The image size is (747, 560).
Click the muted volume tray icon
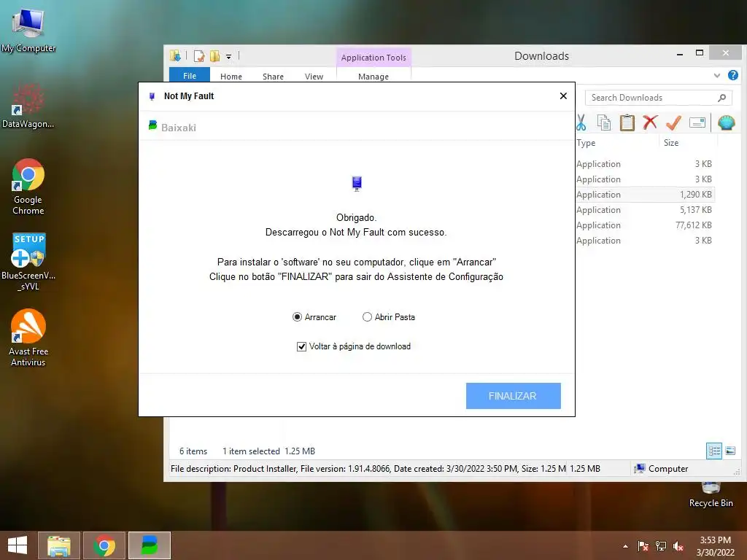(x=678, y=546)
